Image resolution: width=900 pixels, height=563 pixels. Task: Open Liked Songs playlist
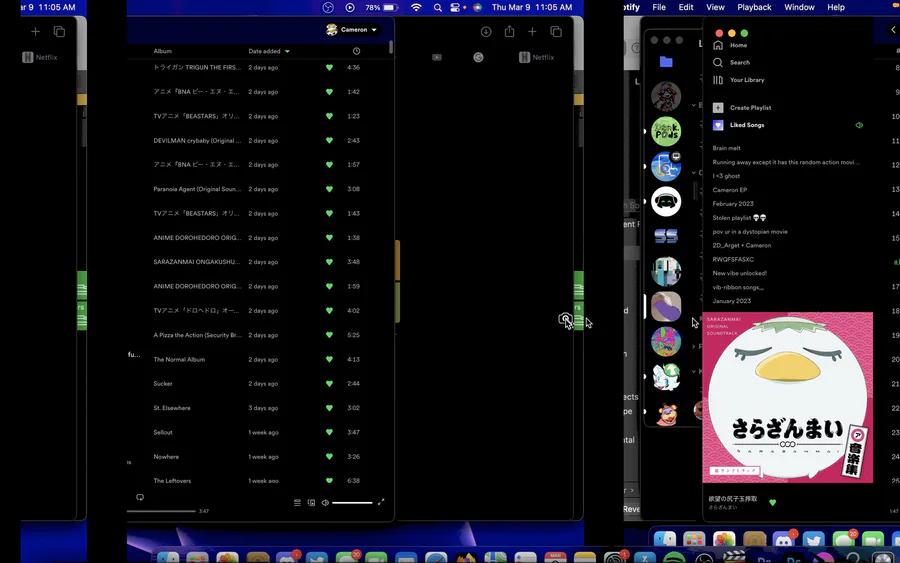[x=747, y=125]
